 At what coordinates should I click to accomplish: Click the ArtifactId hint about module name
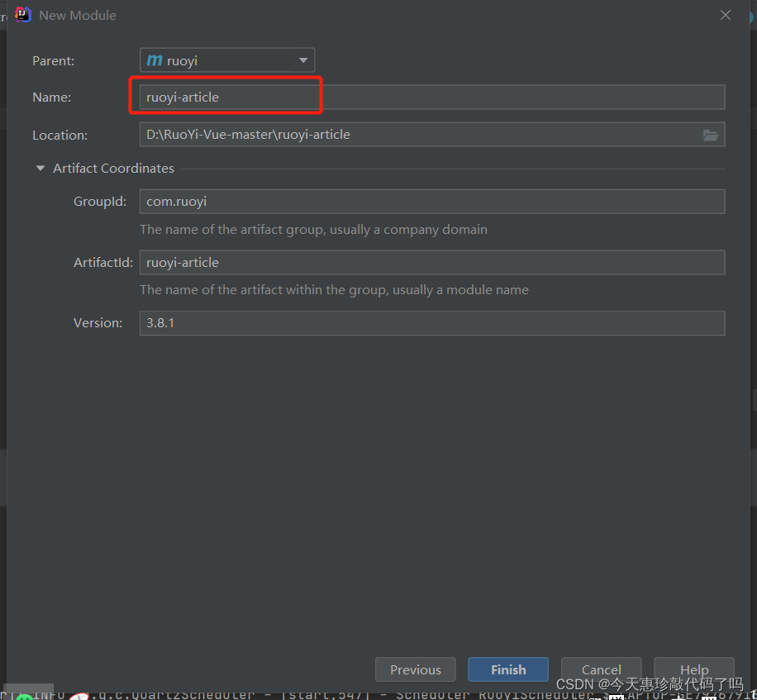coord(334,289)
